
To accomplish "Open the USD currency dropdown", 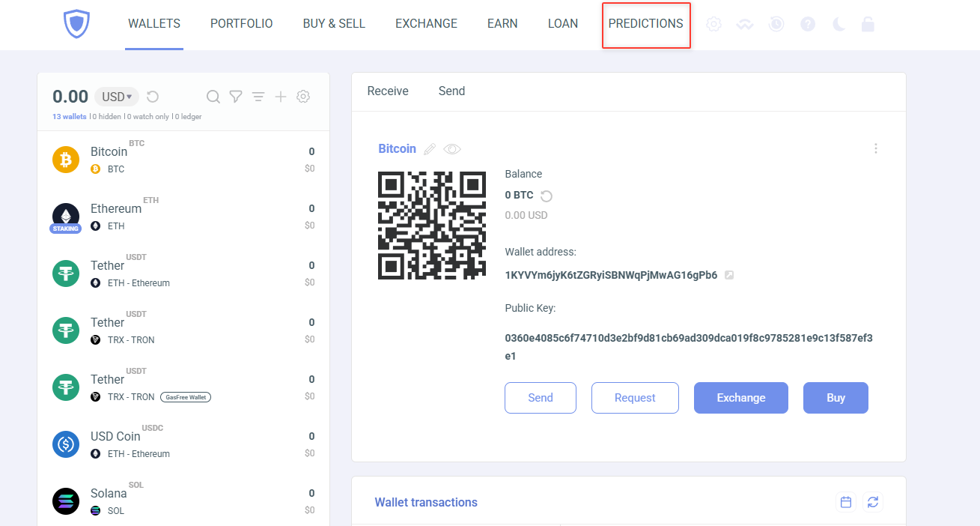I will pyautogui.click(x=117, y=97).
